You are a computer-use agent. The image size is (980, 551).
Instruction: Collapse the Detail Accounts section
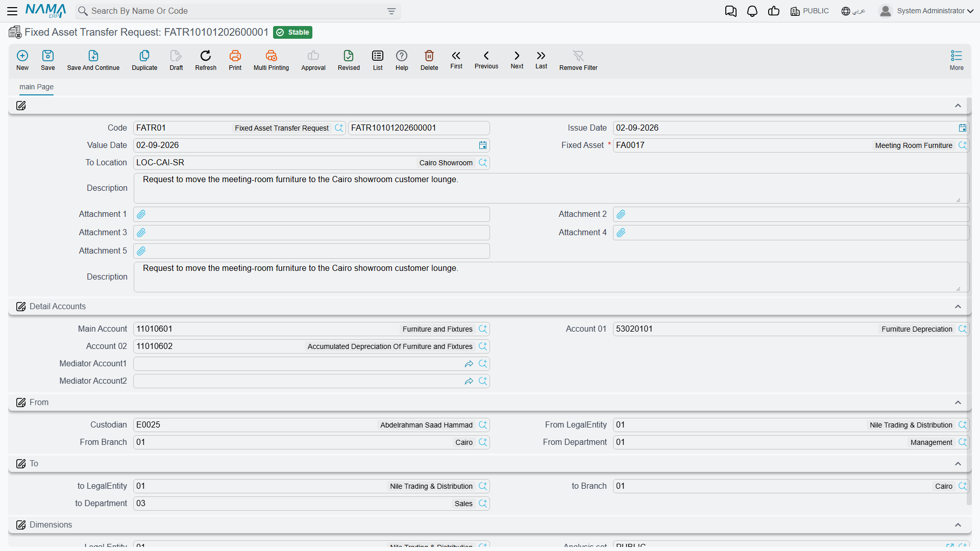click(x=958, y=307)
